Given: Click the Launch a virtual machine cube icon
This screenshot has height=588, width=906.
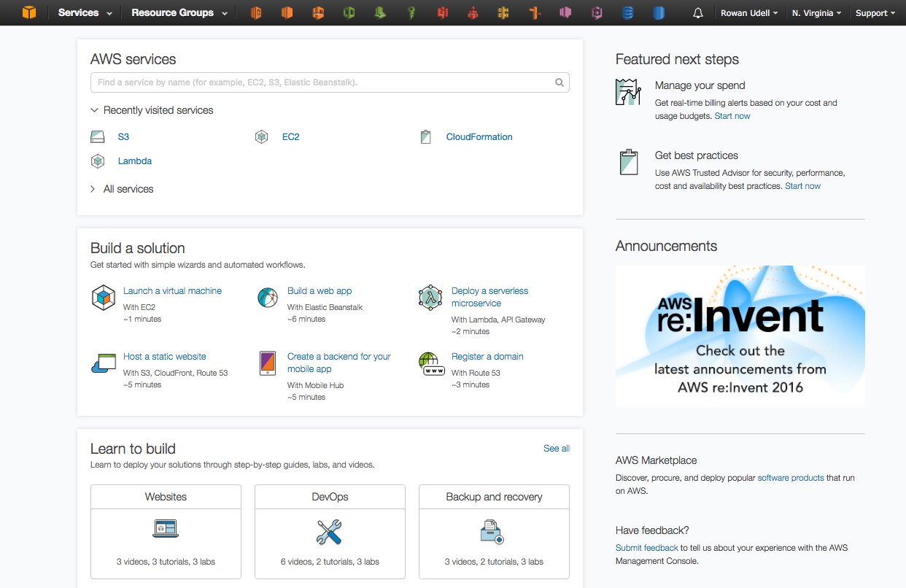Looking at the screenshot, I should tap(104, 298).
